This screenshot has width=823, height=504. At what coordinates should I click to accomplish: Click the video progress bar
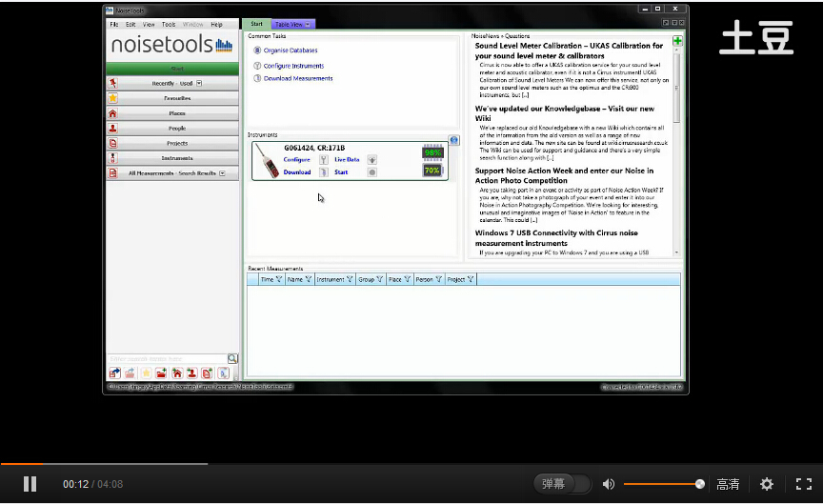point(411,464)
